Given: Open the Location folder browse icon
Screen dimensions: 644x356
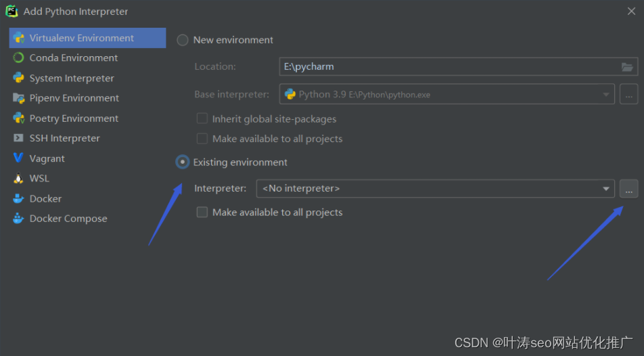Looking at the screenshot, I should click(628, 67).
